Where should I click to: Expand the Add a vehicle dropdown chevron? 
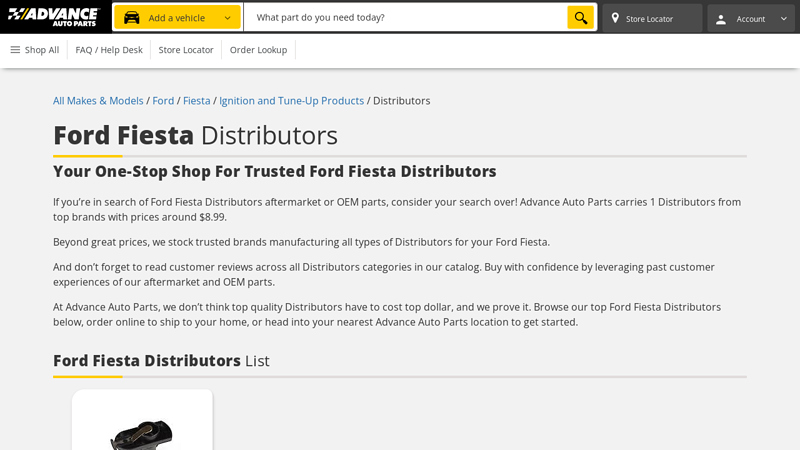228,18
